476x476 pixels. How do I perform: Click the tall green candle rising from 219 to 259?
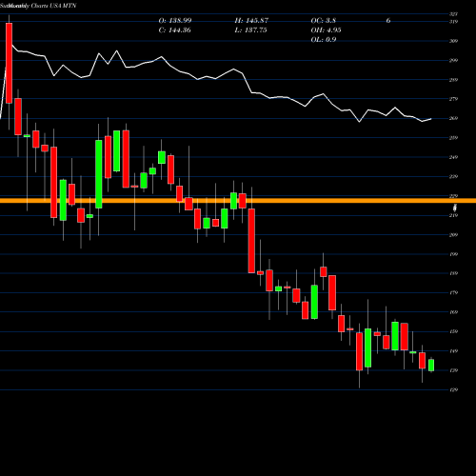pos(99,174)
